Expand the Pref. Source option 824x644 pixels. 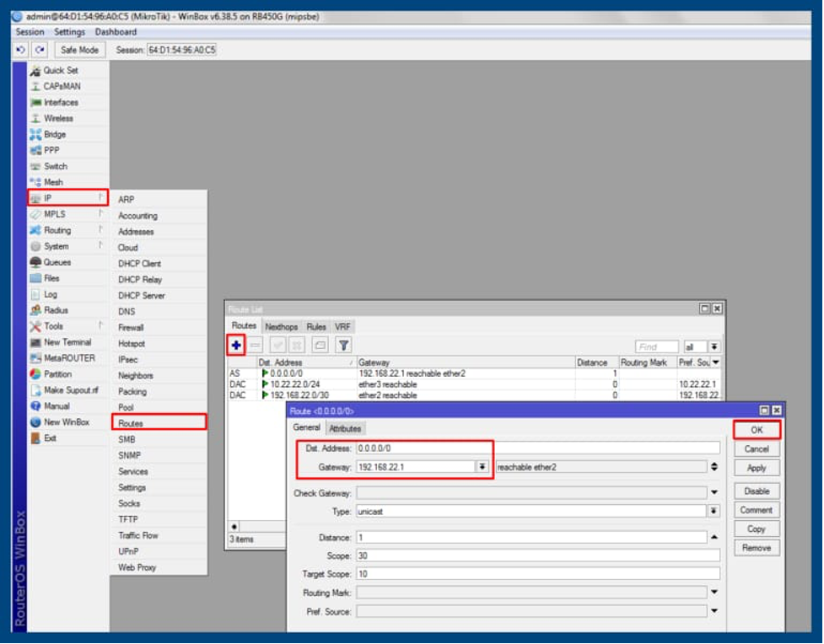tap(714, 611)
